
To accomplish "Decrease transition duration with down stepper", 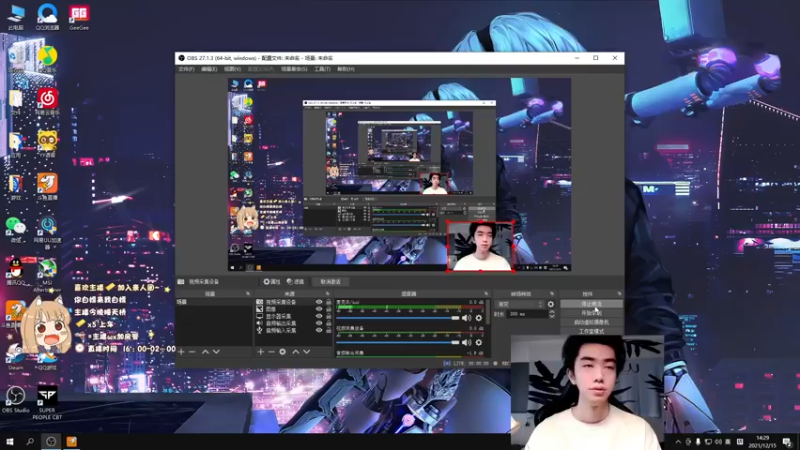I will [x=552, y=316].
